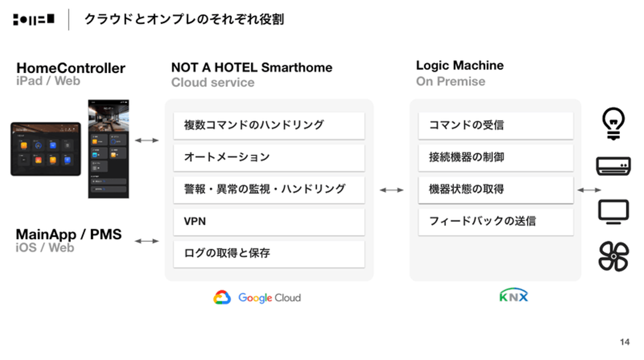
Task: Open the iPad HomeController screenshot
Action: click(x=46, y=149)
